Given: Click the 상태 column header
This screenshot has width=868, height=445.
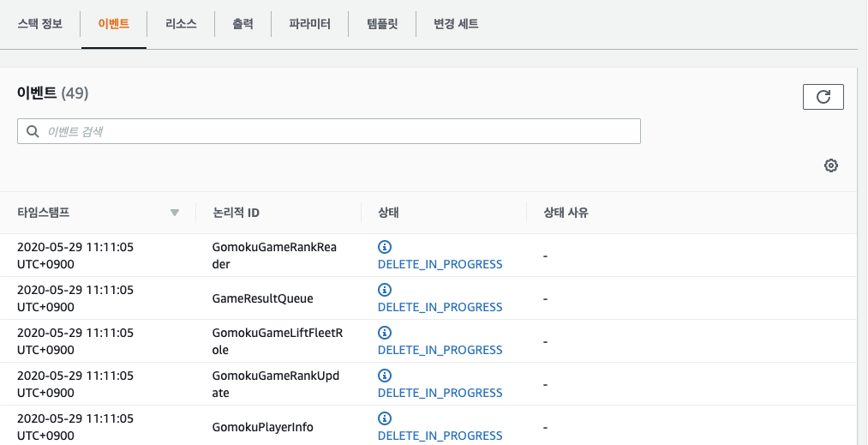Looking at the screenshot, I should [389, 213].
